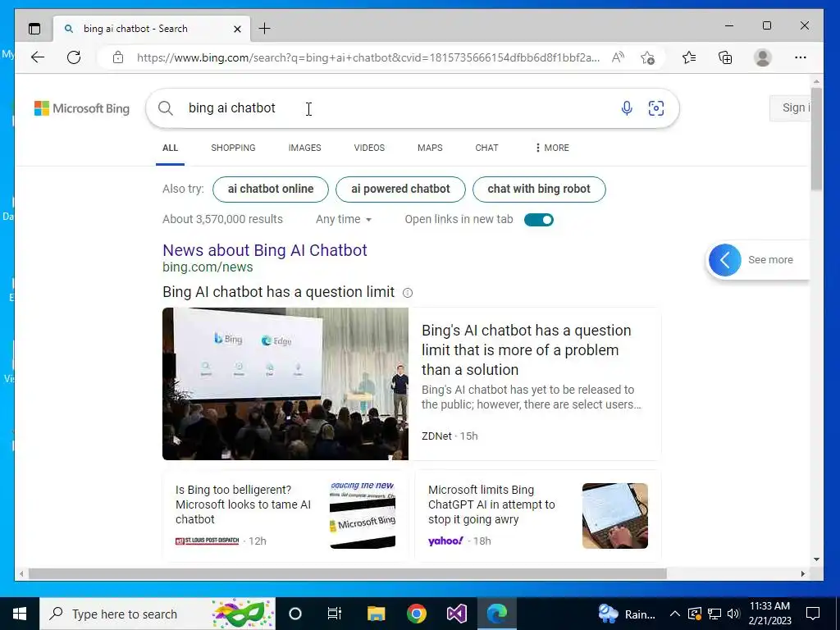Open News about Bing AI Chatbot link

click(x=265, y=250)
